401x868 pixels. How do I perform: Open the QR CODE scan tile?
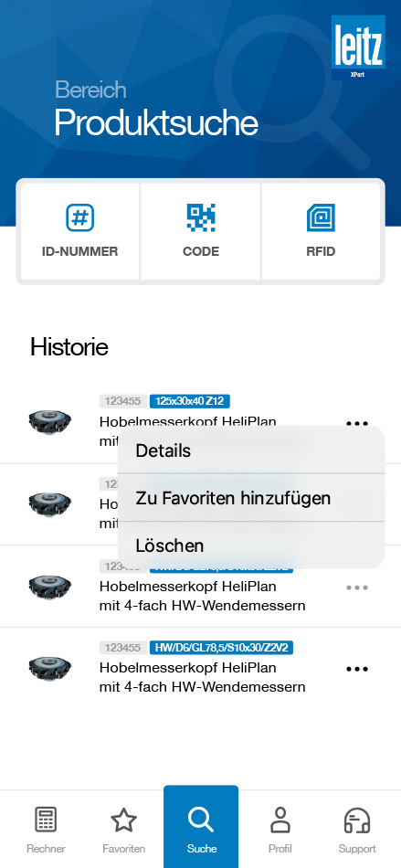click(201, 231)
